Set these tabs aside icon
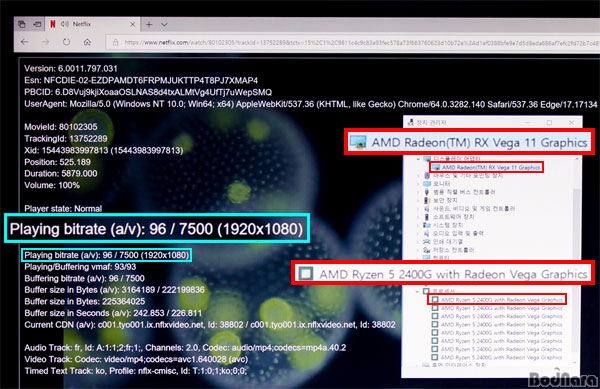 click(37, 24)
